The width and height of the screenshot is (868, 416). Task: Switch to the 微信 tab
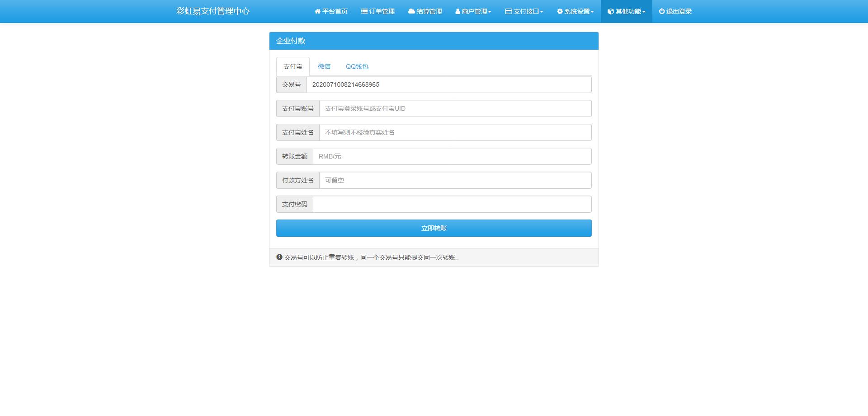tap(324, 66)
